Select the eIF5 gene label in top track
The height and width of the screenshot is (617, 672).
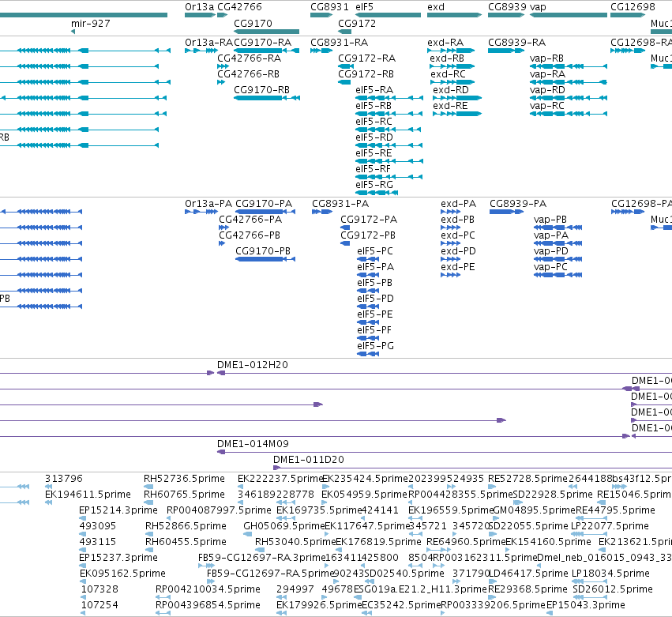click(364, 7)
